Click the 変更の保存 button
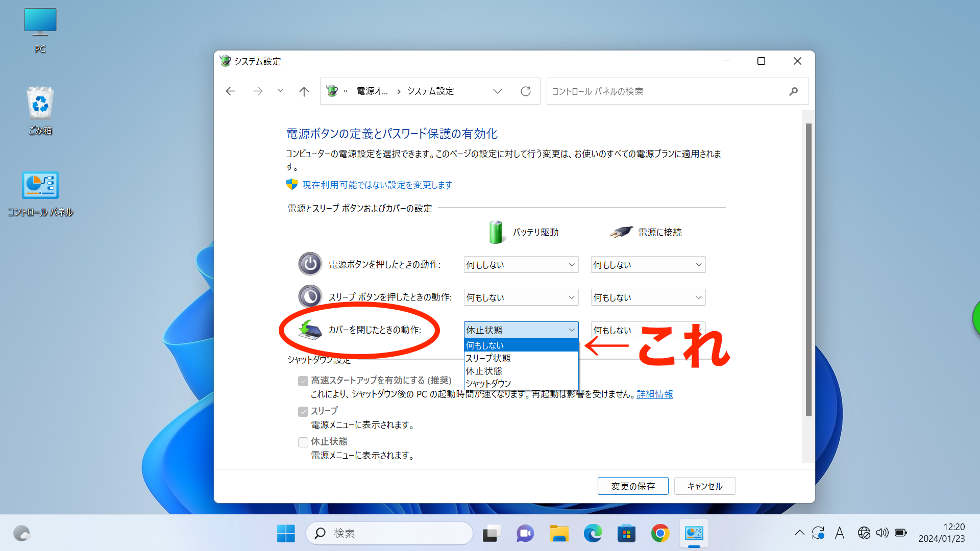The width and height of the screenshot is (980, 551). tap(633, 486)
